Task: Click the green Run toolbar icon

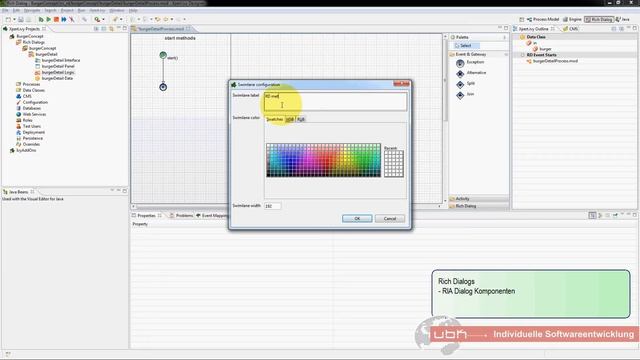Action: click(49, 19)
